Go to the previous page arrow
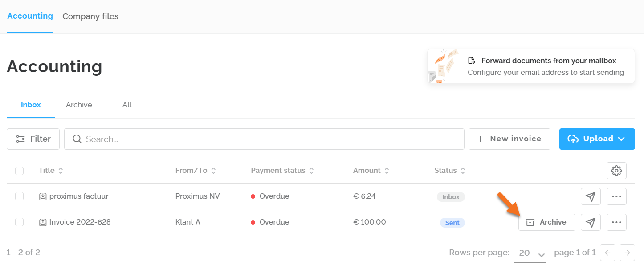 pyautogui.click(x=607, y=253)
